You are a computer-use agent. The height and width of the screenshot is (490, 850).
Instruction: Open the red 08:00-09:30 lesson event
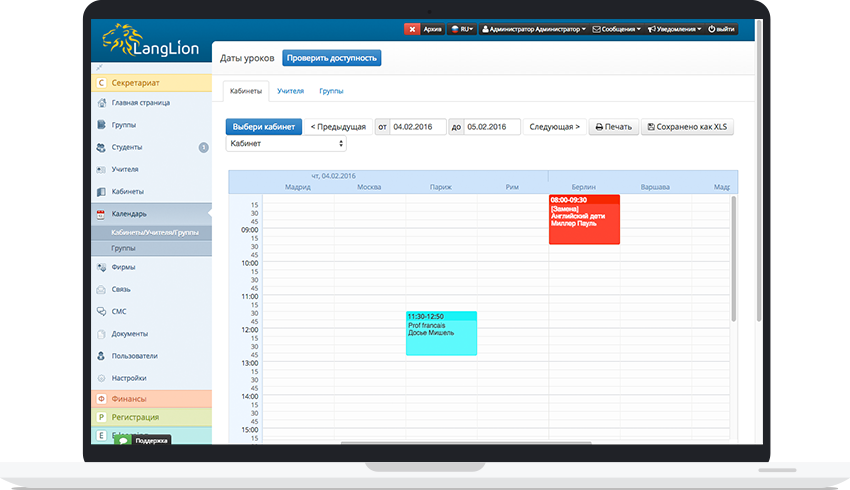(x=584, y=220)
